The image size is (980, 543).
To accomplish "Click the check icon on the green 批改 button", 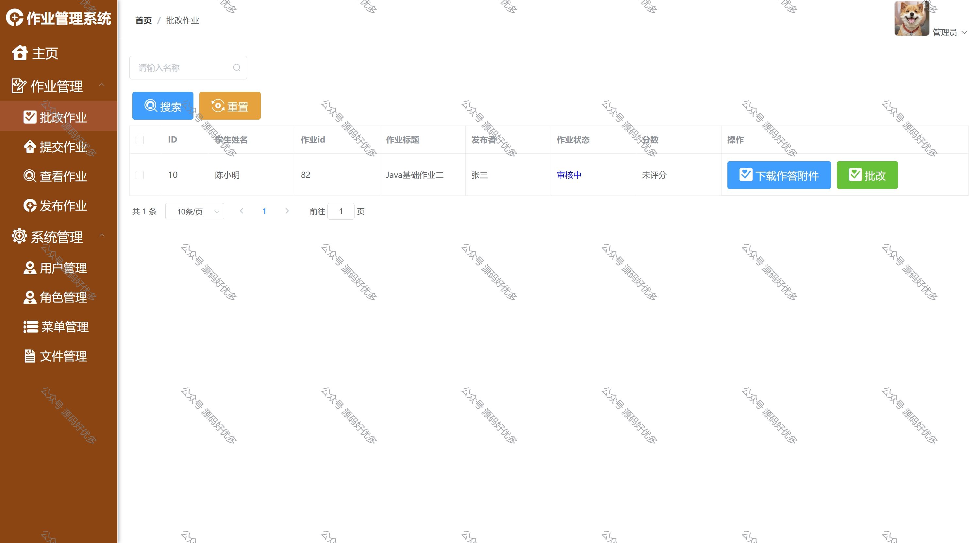I will click(x=855, y=175).
